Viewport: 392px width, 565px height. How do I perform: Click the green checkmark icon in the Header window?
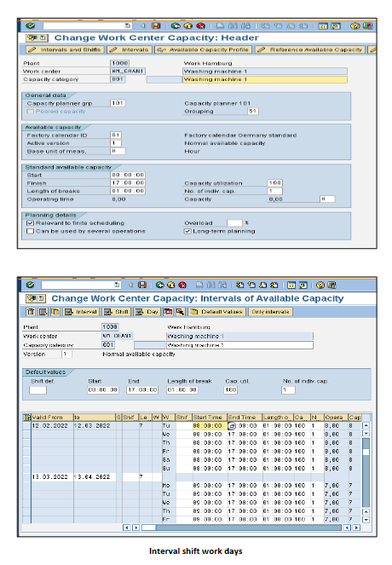(x=31, y=26)
